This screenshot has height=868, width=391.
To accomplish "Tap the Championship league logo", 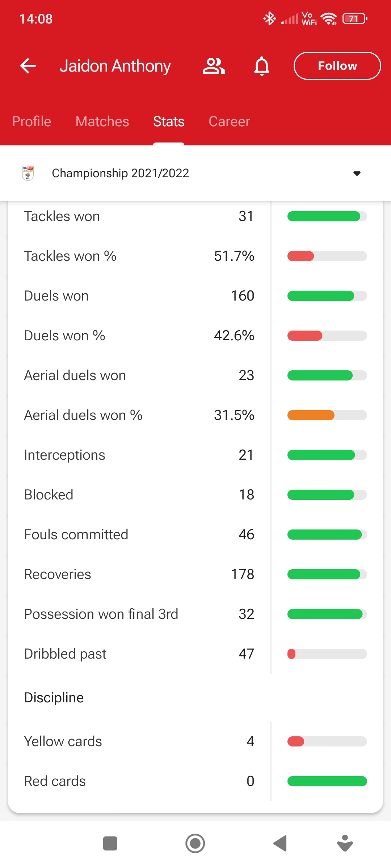I will click(28, 173).
